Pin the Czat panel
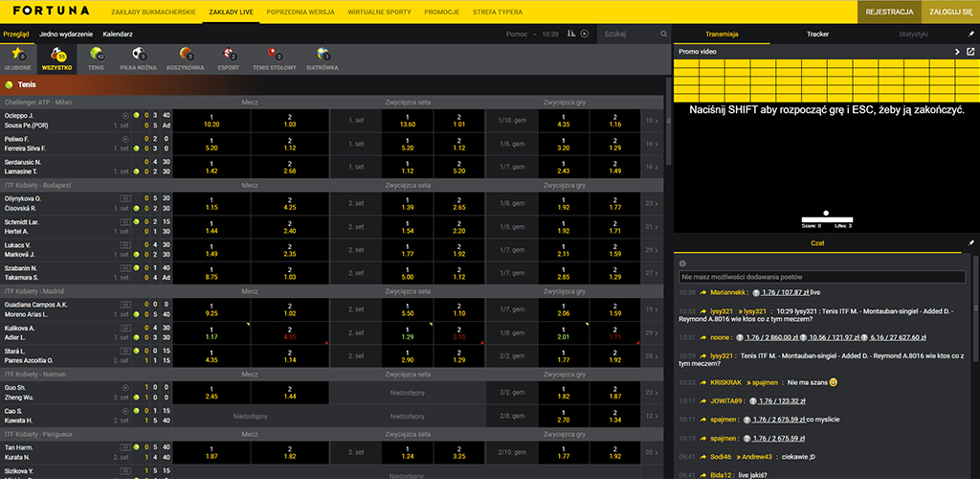The width and height of the screenshot is (980, 479). click(970, 243)
